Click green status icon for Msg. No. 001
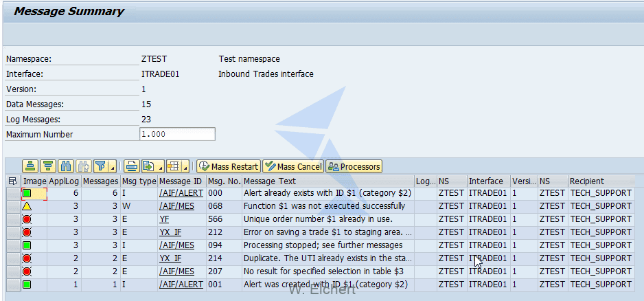This screenshot has height=301, width=644. (x=27, y=285)
